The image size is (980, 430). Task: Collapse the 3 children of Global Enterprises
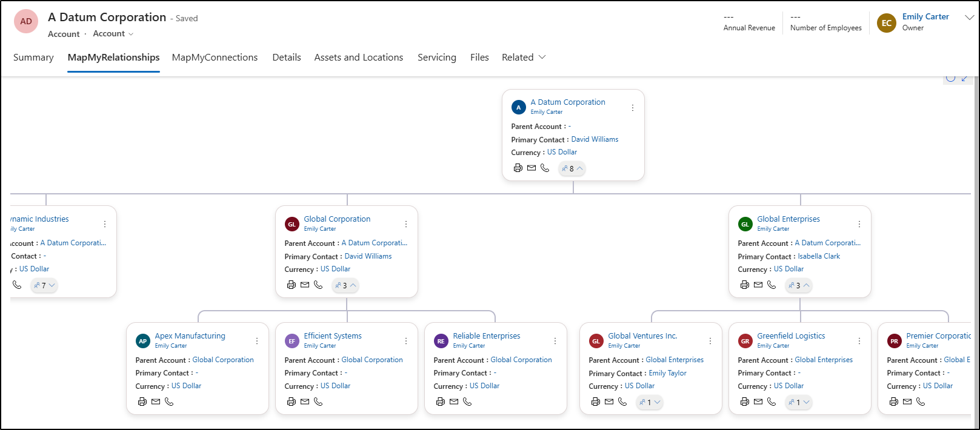[x=798, y=285]
